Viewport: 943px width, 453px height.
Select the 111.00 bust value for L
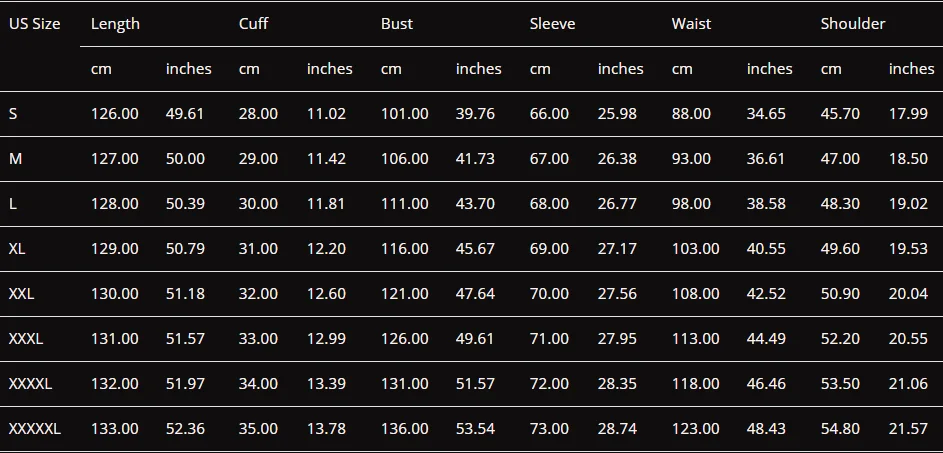405,204
